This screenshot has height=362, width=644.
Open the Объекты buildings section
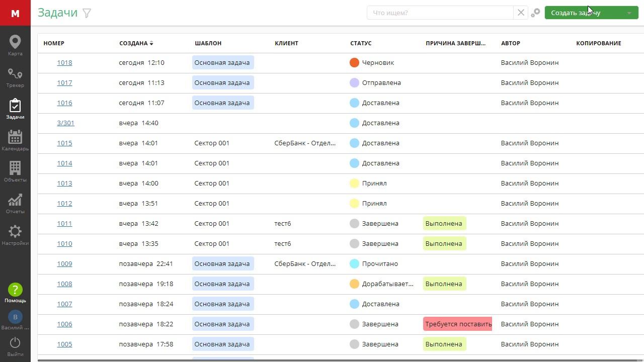15,171
